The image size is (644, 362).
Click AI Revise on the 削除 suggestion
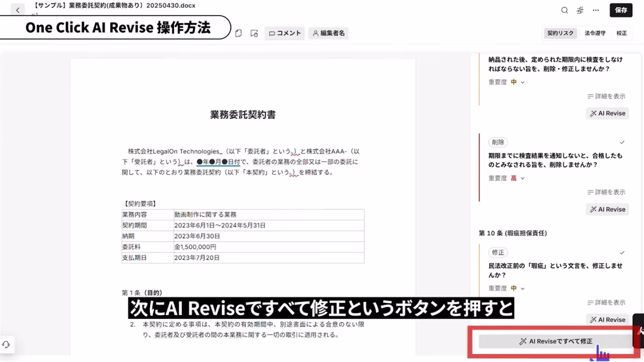607,209
